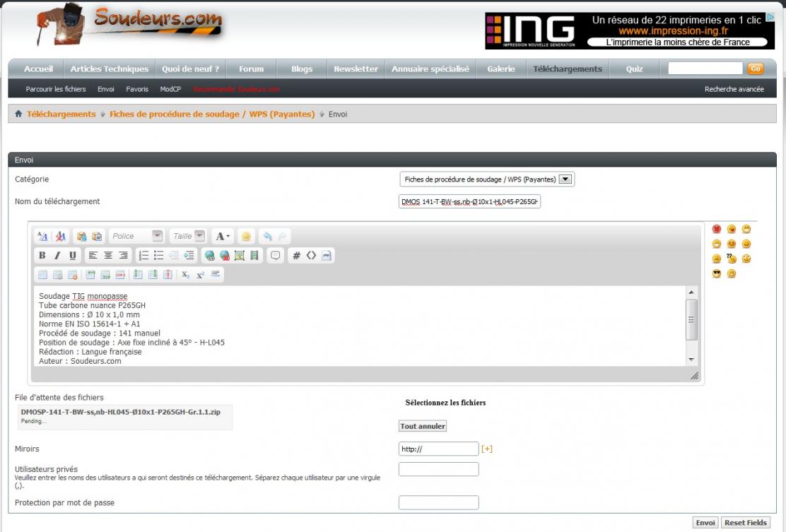Click the underline formatting icon
786x532 pixels.
[x=72, y=256]
